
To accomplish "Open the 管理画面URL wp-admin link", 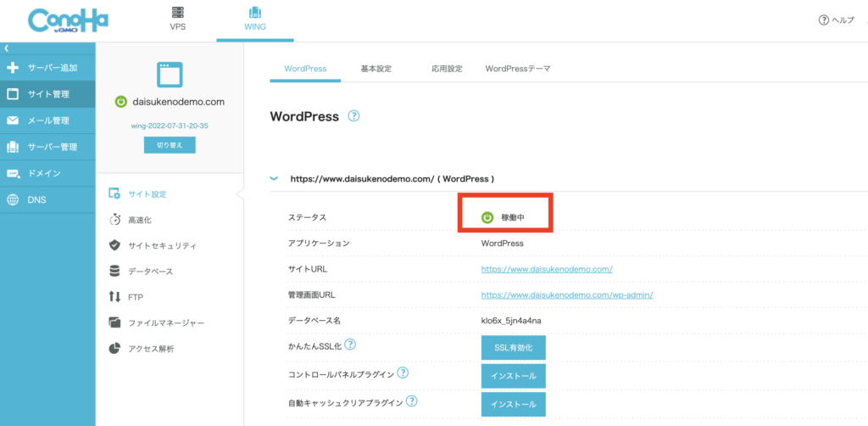I will point(567,294).
